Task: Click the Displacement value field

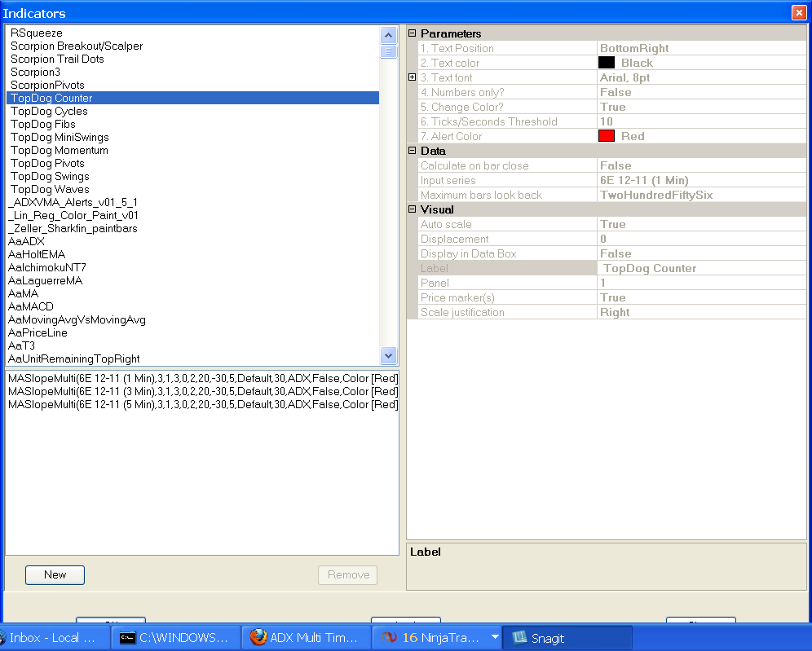Action: [702, 239]
